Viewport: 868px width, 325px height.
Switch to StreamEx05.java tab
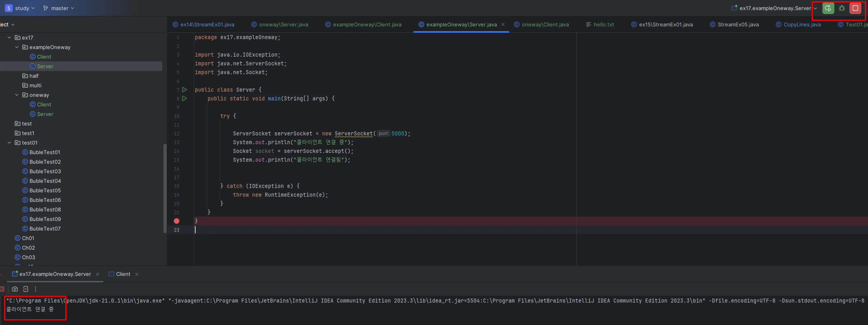734,25
